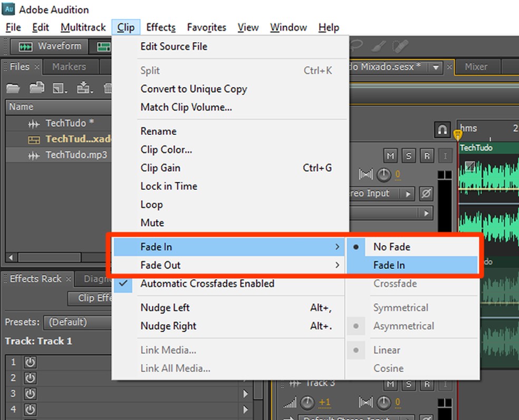The width and height of the screenshot is (519, 420).
Task: Expand the Fade Out submenu
Action: (229, 265)
